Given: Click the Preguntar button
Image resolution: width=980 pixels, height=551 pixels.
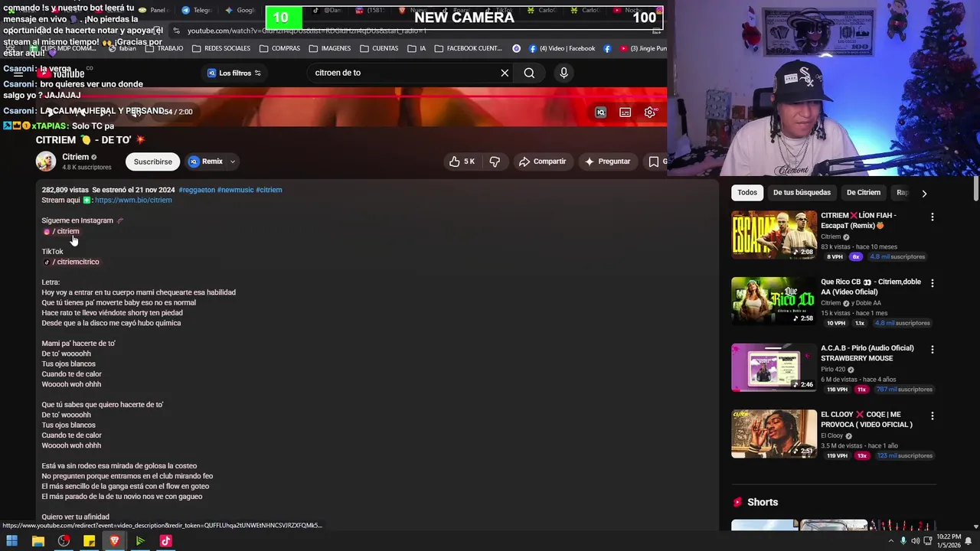Looking at the screenshot, I should coord(607,161).
